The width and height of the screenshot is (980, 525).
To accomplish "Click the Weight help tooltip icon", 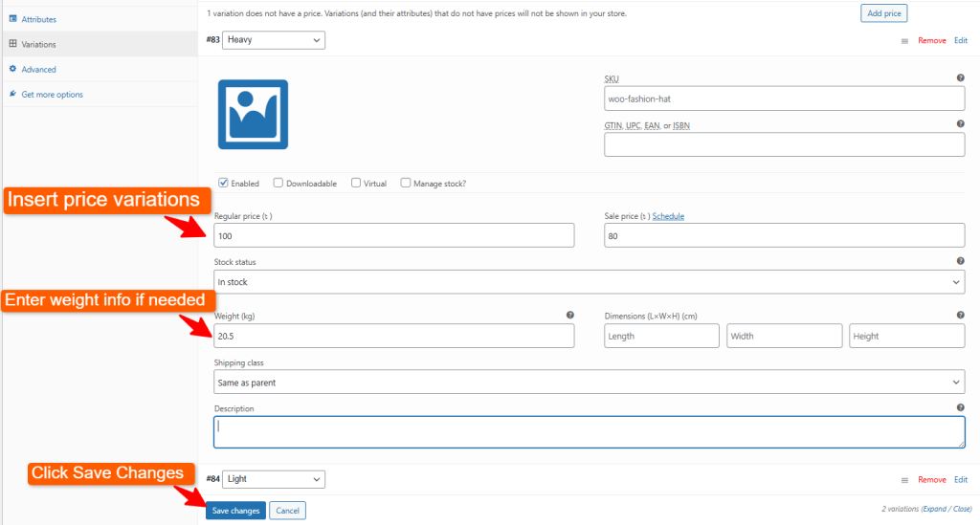I will pos(569,315).
